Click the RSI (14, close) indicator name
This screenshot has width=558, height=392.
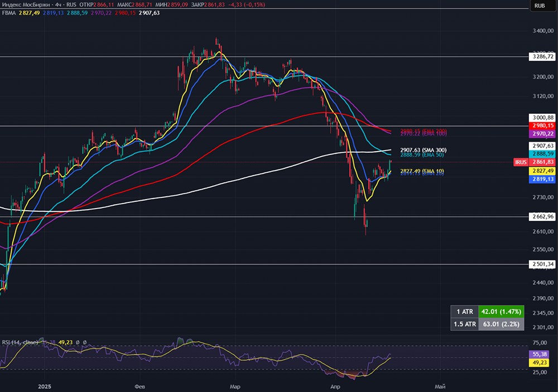(20, 342)
